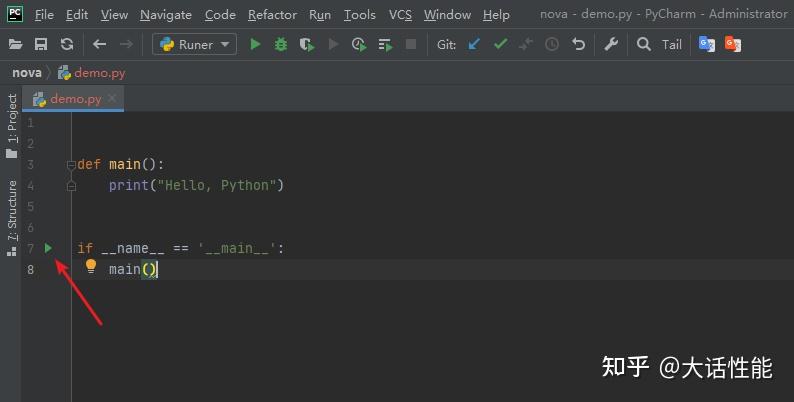Open the Code menu
The image size is (794, 402).
click(x=220, y=15)
